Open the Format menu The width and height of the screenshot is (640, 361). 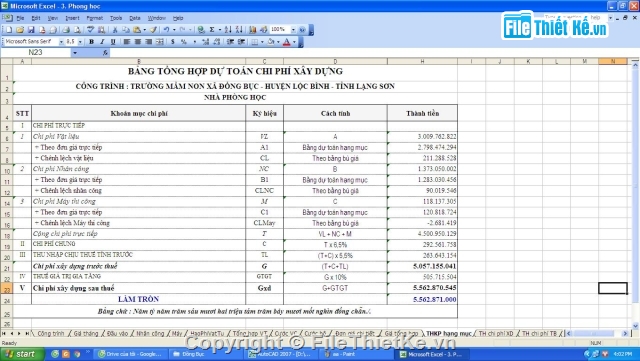point(95,18)
